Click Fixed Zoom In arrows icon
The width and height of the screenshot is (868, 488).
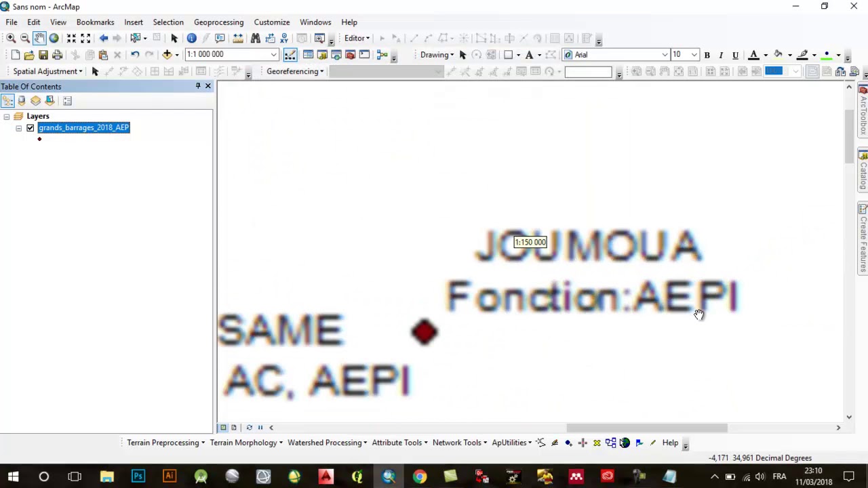point(71,39)
